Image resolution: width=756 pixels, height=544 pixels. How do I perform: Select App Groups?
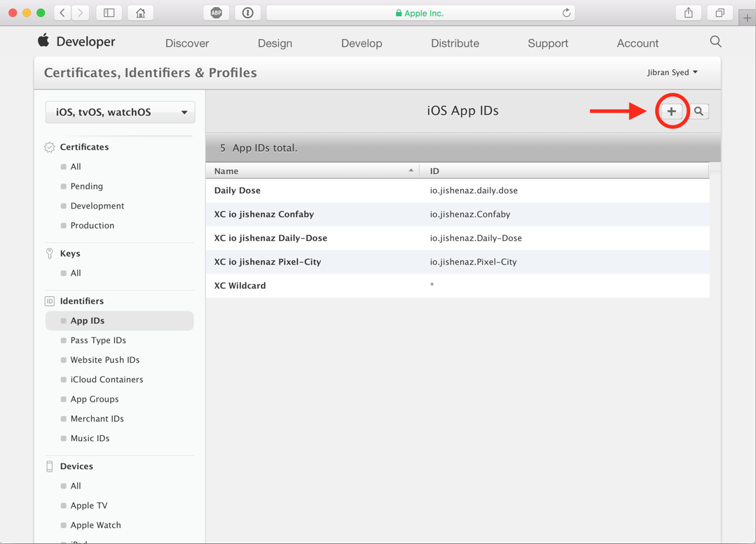(x=95, y=399)
